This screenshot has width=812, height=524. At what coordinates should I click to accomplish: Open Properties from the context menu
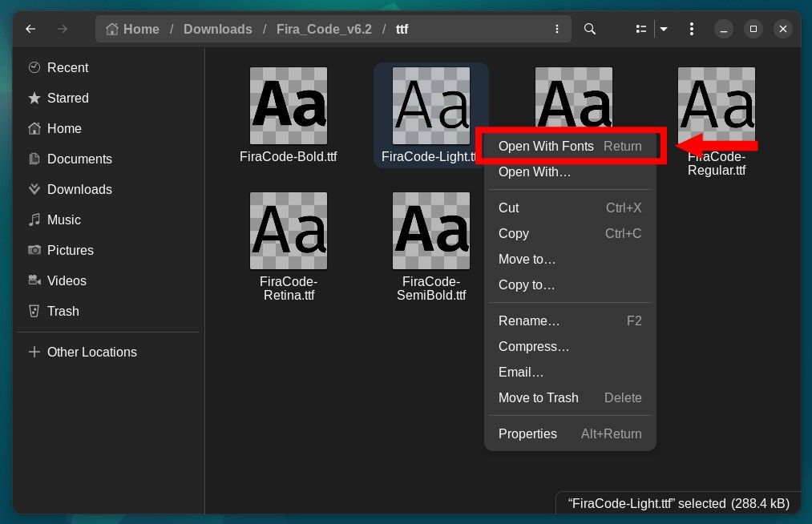click(x=570, y=434)
